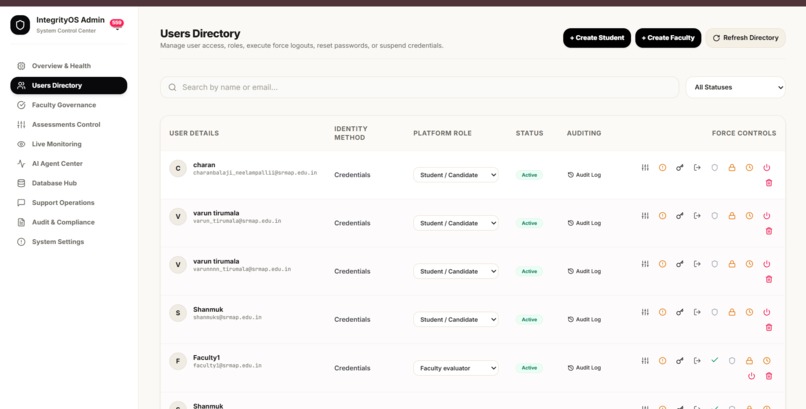Click charan's 'C' avatar circle
Viewport: 806px width, 409px height.
pos(178,168)
